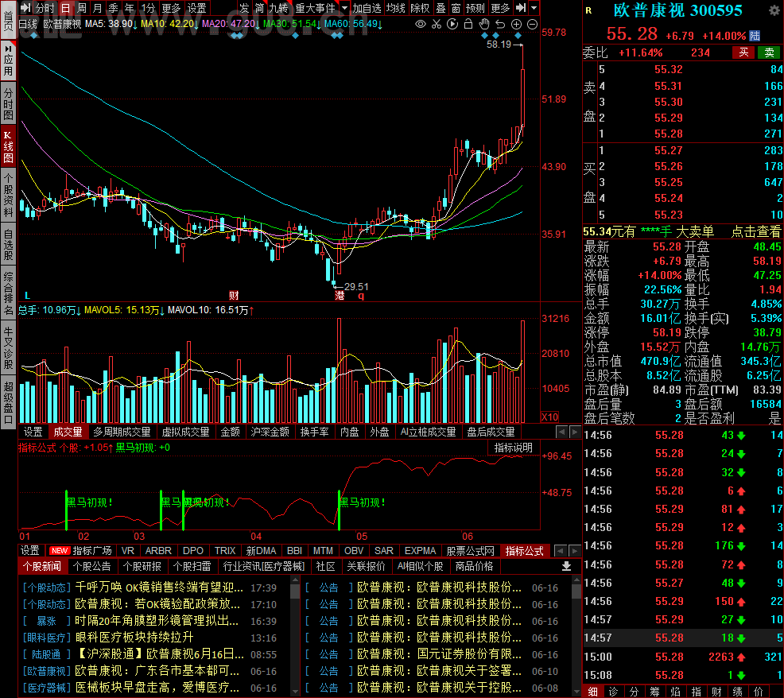Viewport: 784px width, 698px height.
Task: Select the 月 monthly period
Action: (98, 8)
